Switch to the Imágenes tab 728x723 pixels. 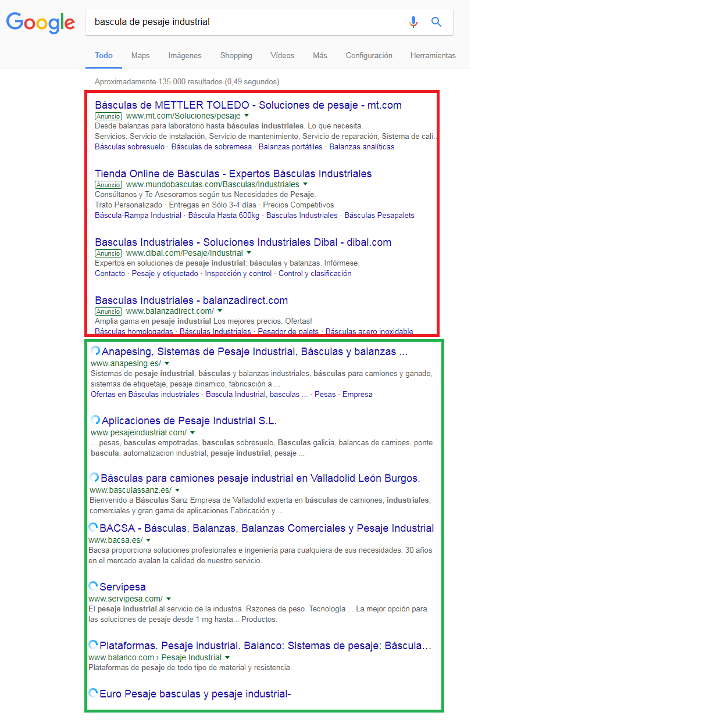(x=184, y=55)
